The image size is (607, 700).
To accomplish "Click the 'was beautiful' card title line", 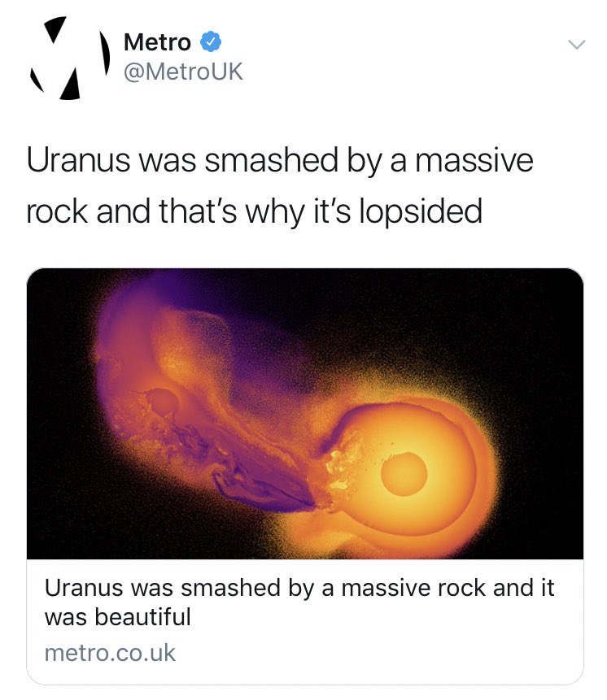I will 118,617.
